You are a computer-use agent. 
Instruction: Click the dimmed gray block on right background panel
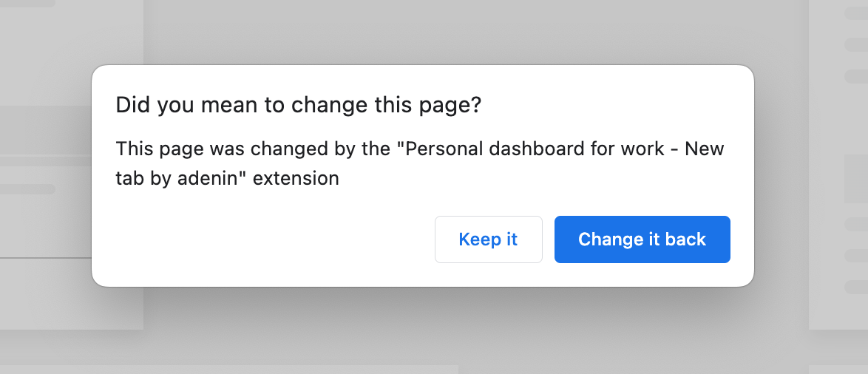tap(856, 179)
